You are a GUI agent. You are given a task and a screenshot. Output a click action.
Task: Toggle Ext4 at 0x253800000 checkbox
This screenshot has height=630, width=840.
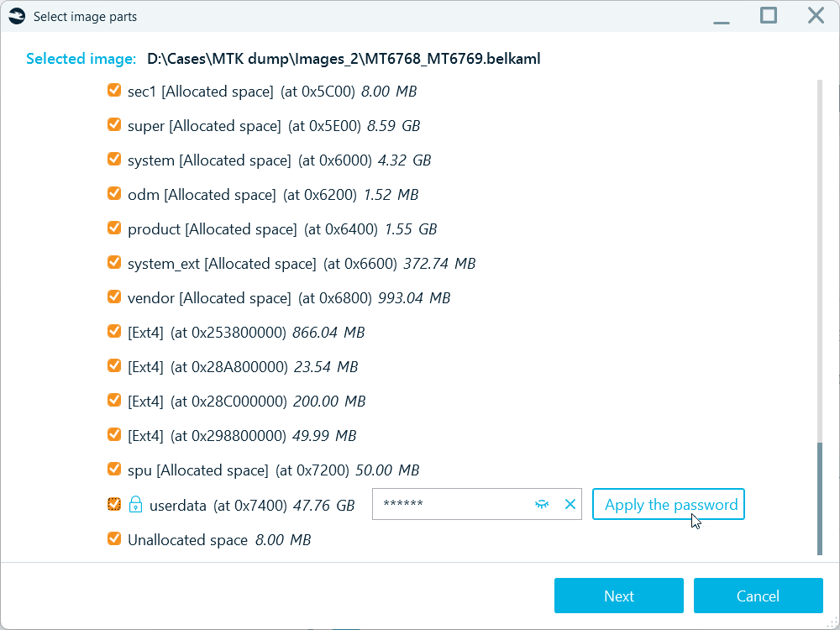pyautogui.click(x=114, y=331)
